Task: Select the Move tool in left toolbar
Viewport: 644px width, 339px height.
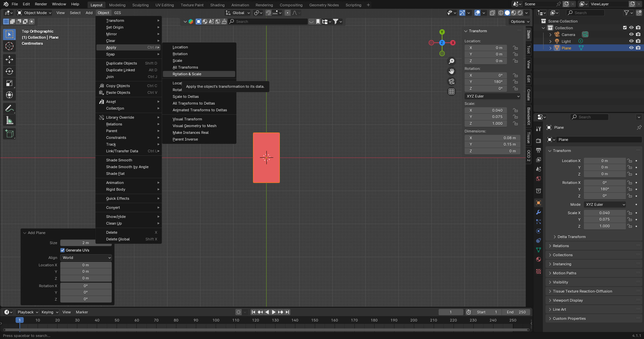Action: tap(9, 60)
